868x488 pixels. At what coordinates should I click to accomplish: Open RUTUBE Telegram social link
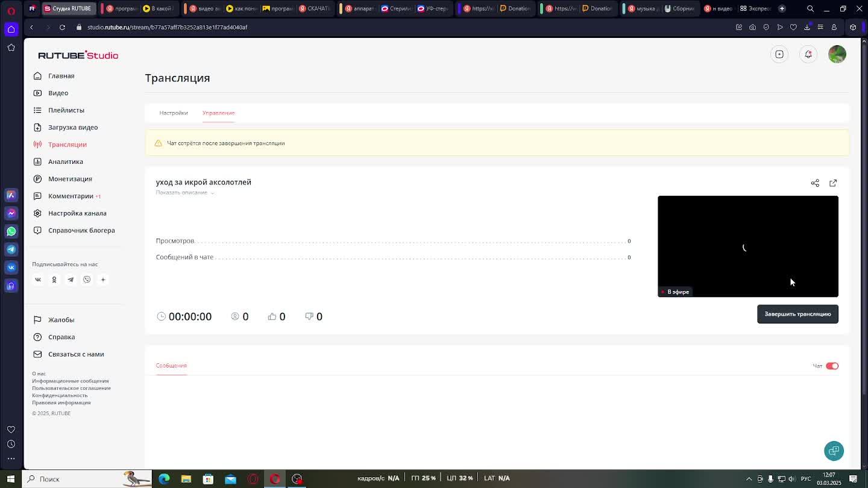pyautogui.click(x=71, y=280)
